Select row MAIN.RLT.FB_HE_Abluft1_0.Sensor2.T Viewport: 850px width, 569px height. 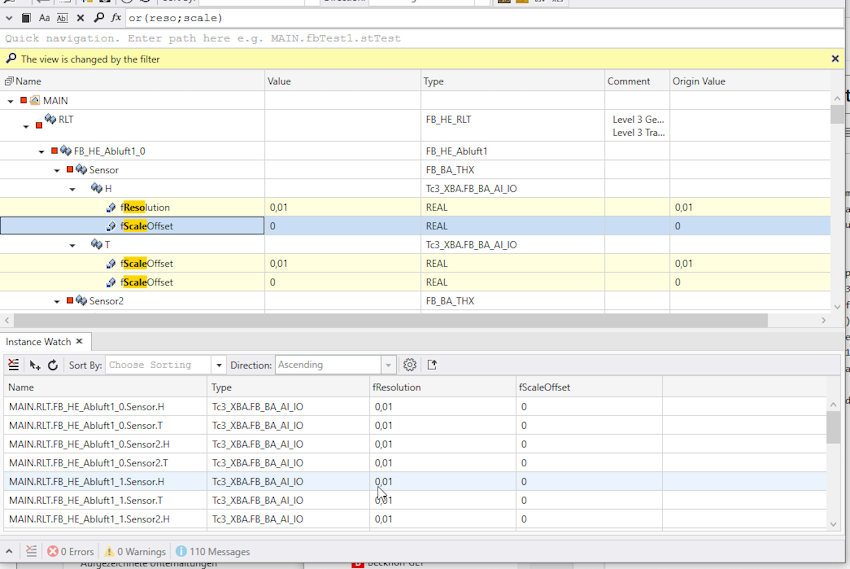(415, 463)
